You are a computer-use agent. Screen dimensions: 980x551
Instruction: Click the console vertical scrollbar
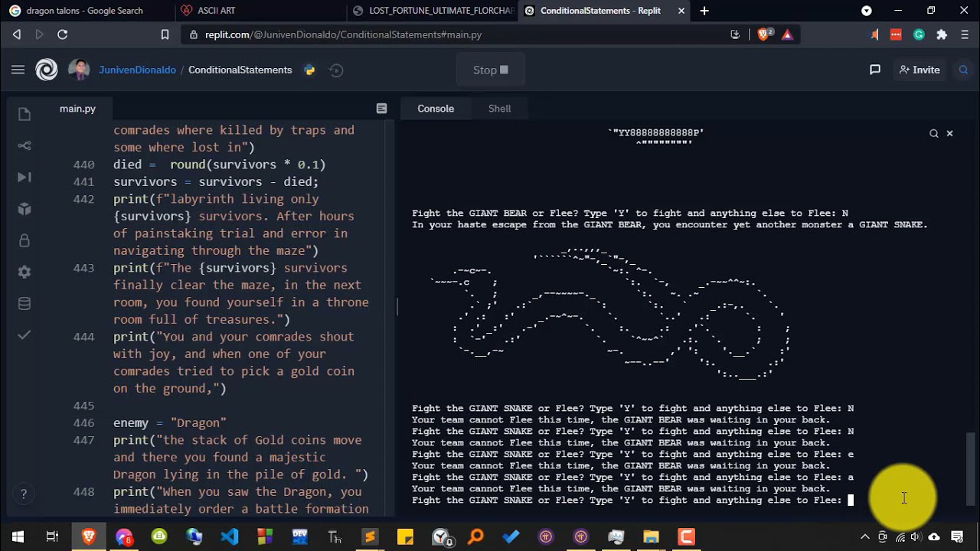(971, 468)
